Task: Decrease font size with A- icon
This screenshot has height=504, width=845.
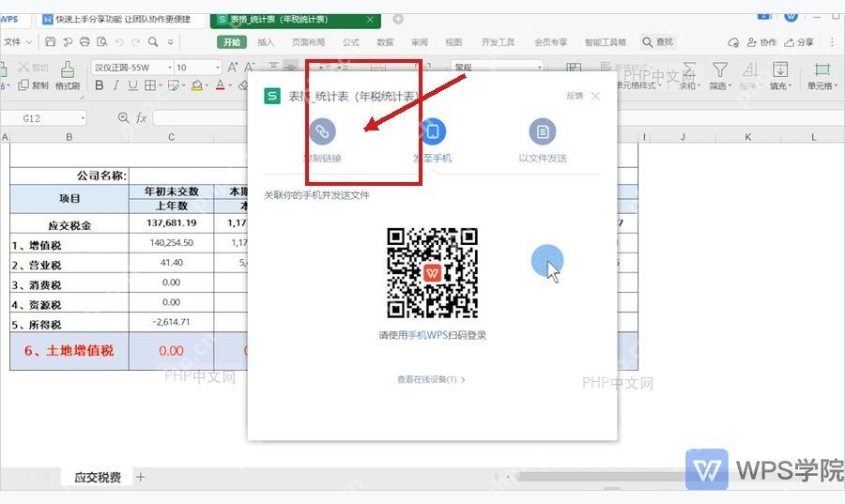Action: pos(250,68)
